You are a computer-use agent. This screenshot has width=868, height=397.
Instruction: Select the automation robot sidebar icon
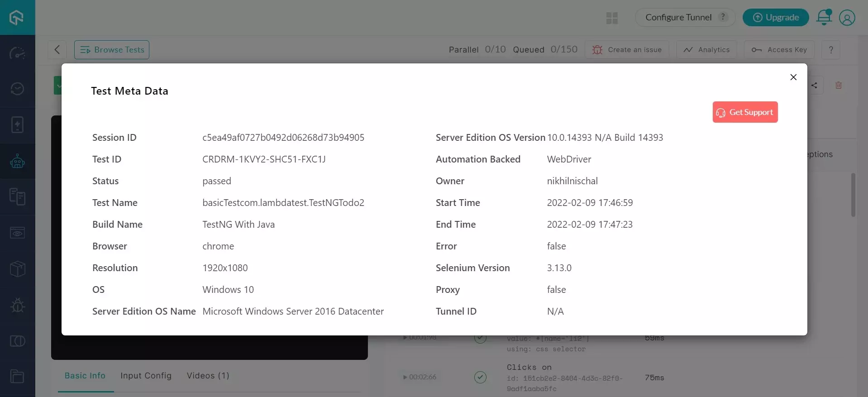[x=17, y=161]
